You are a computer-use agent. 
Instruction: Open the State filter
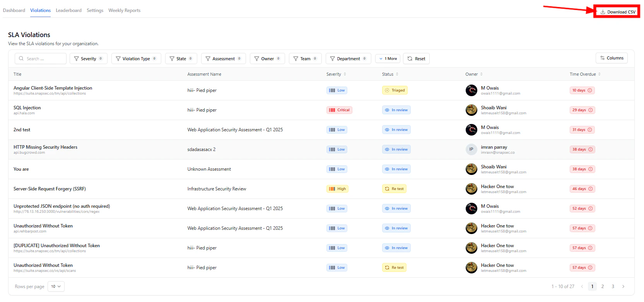tap(181, 59)
